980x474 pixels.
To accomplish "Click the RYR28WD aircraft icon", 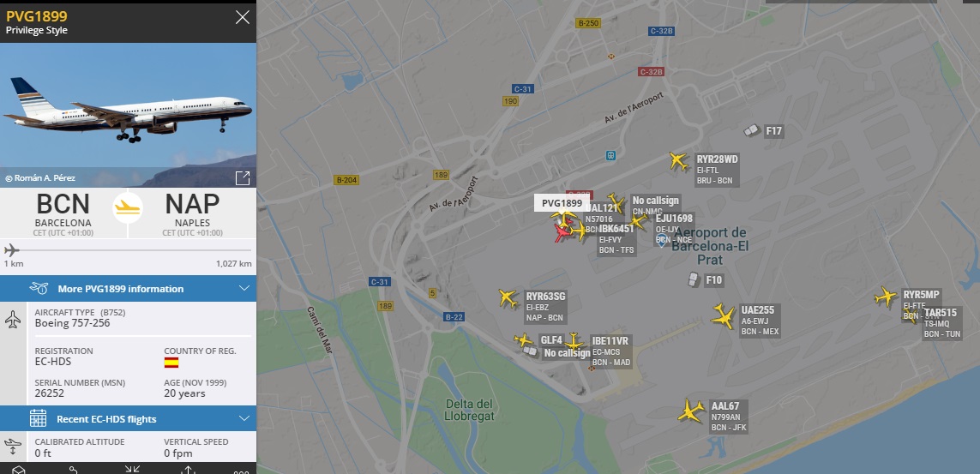I will [679, 160].
